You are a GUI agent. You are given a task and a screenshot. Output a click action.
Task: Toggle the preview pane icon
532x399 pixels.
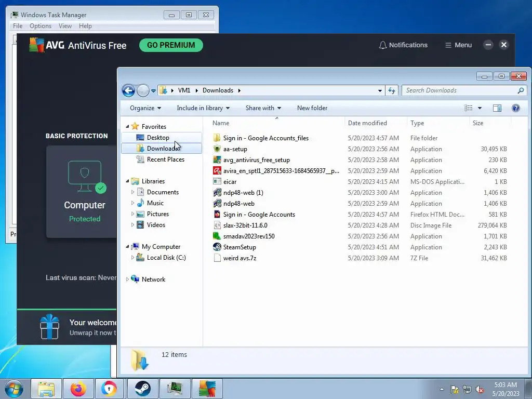click(497, 108)
